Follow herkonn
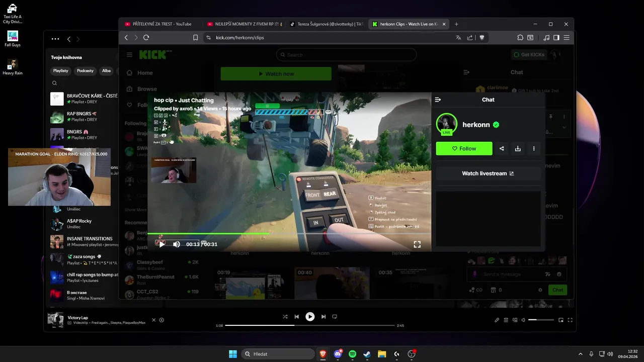This screenshot has height=362, width=644. [x=464, y=148]
